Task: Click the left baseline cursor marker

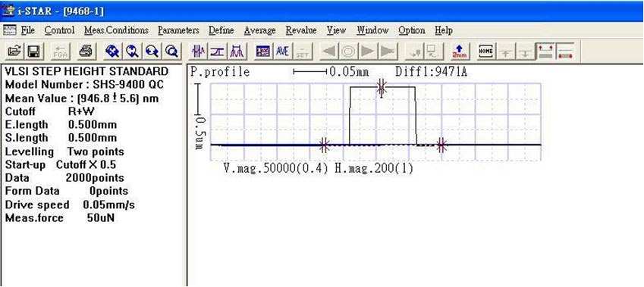Action: pyautogui.click(x=324, y=145)
